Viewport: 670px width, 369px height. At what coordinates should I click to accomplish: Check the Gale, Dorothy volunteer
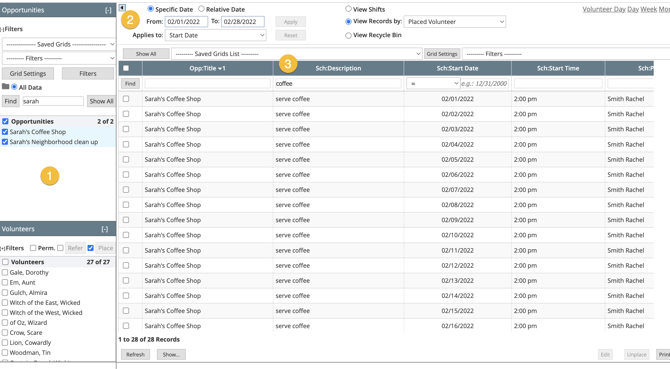point(5,272)
